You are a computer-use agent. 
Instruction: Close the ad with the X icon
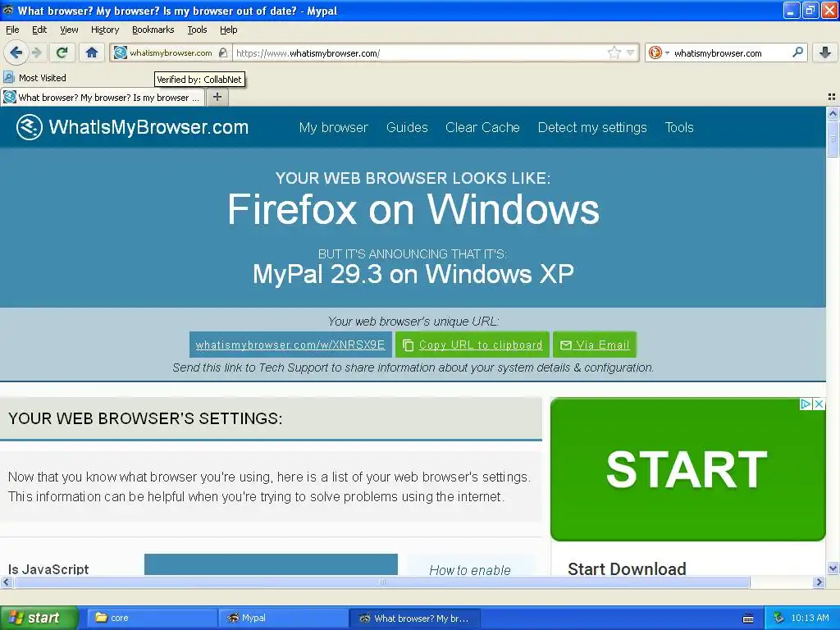819,404
